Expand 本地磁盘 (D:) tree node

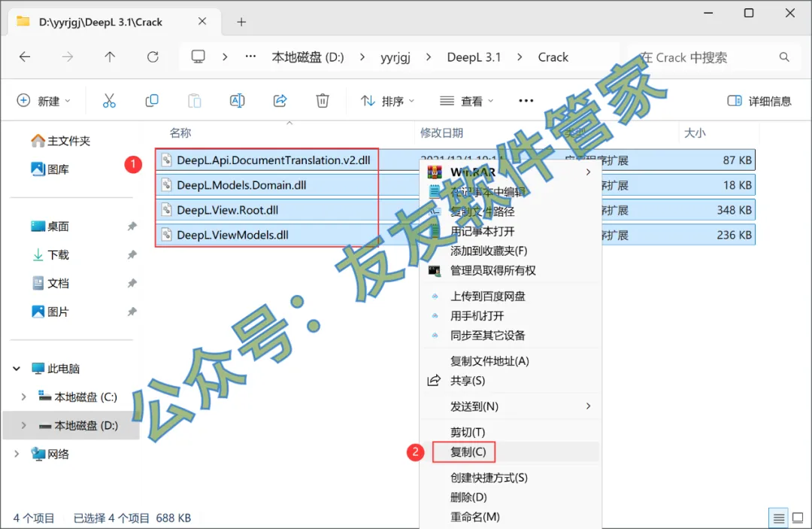click(23, 425)
